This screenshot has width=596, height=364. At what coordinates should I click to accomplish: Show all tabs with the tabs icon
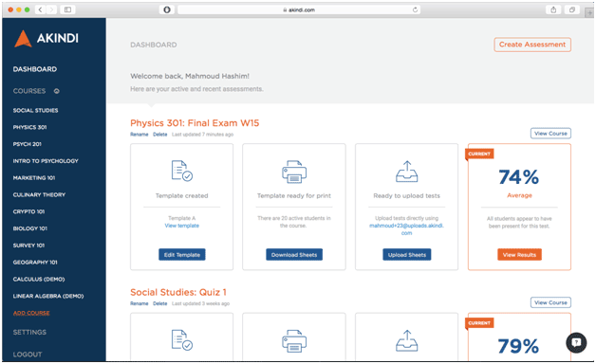tap(572, 9)
